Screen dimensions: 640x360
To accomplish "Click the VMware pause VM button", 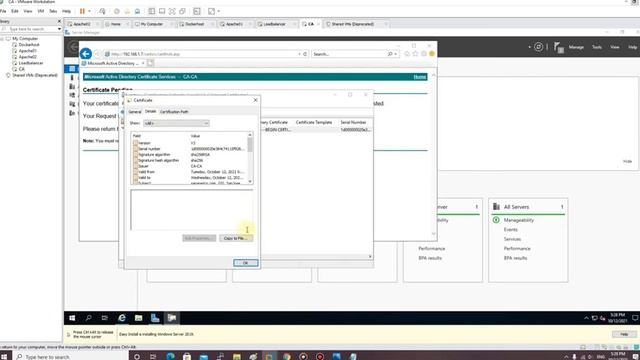I will coord(82,11).
